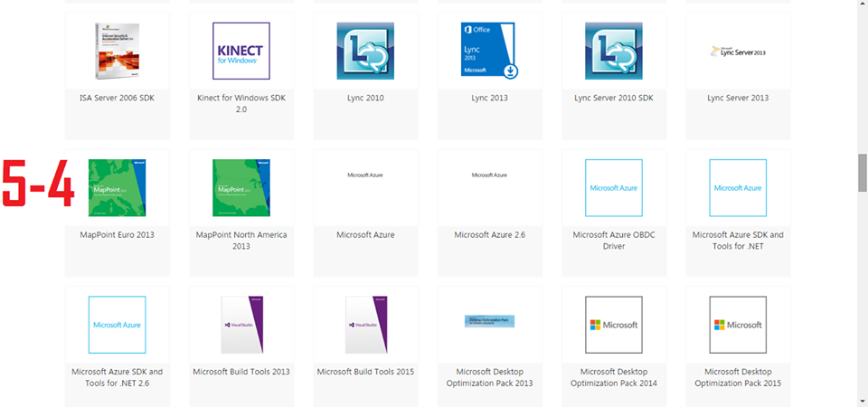Click the Microsoft Azure 2.6 text logo image
This screenshot has width=868, height=407.
pyautogui.click(x=489, y=175)
